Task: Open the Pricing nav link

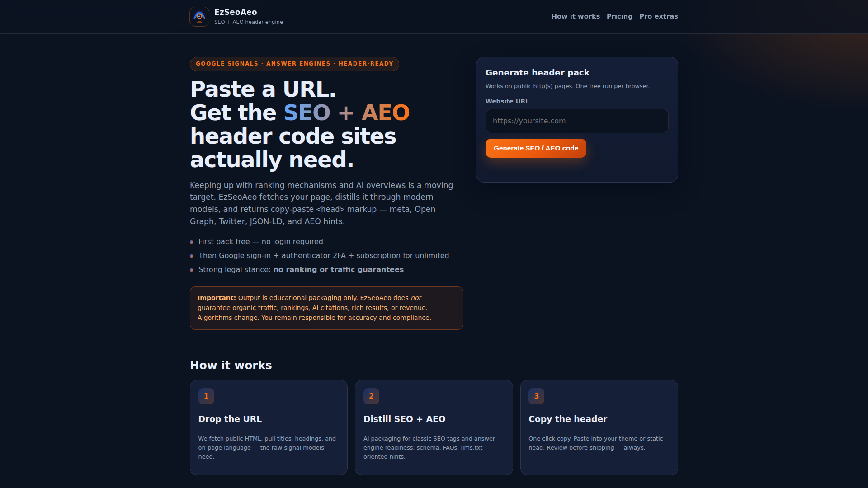Action: point(619,16)
